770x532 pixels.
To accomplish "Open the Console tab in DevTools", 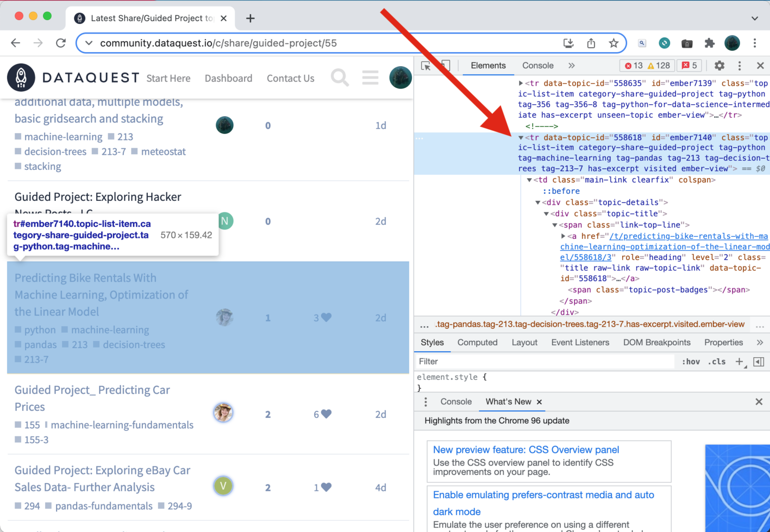I will point(538,65).
